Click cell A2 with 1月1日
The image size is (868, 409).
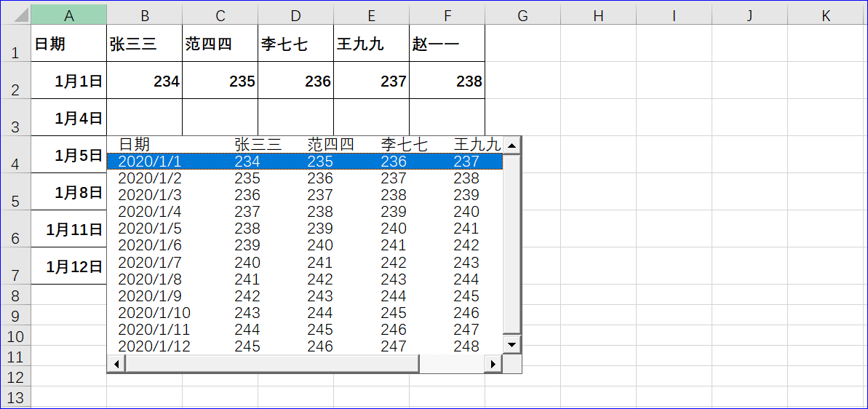(69, 80)
